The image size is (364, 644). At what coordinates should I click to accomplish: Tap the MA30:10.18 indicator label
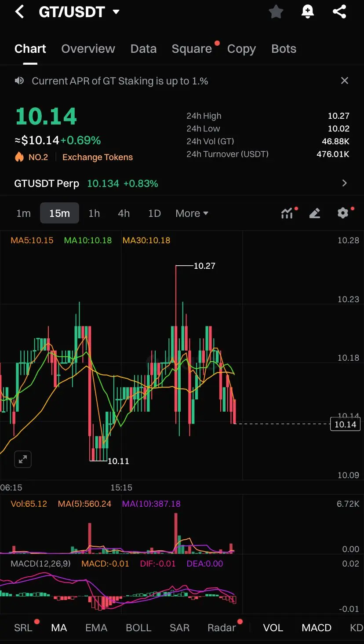click(x=146, y=240)
